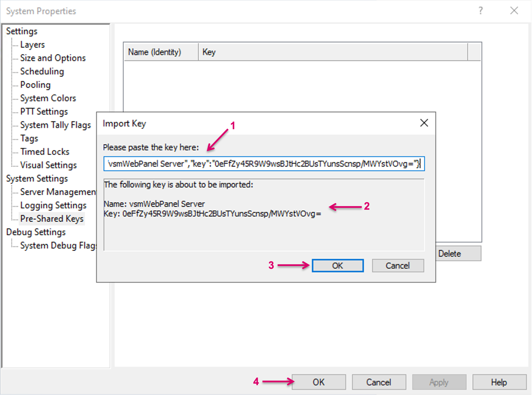Select System Tally Flags item

pos(55,125)
